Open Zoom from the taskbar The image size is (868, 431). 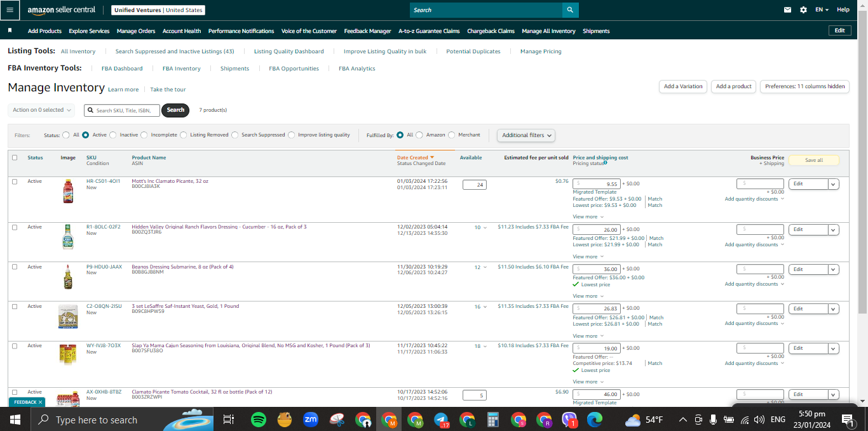click(311, 420)
